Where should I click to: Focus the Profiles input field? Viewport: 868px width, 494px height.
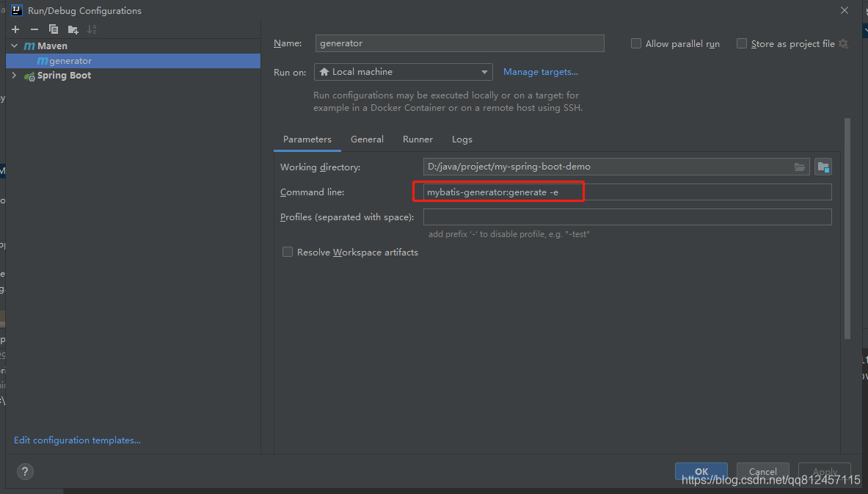[x=627, y=217]
